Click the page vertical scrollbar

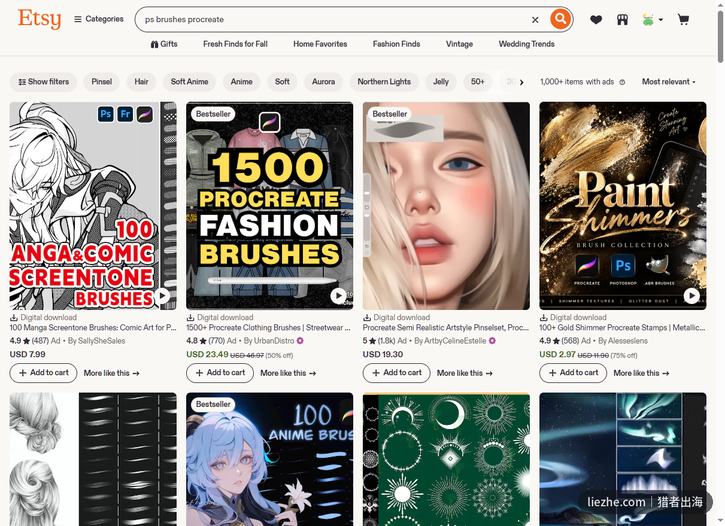(x=720, y=37)
